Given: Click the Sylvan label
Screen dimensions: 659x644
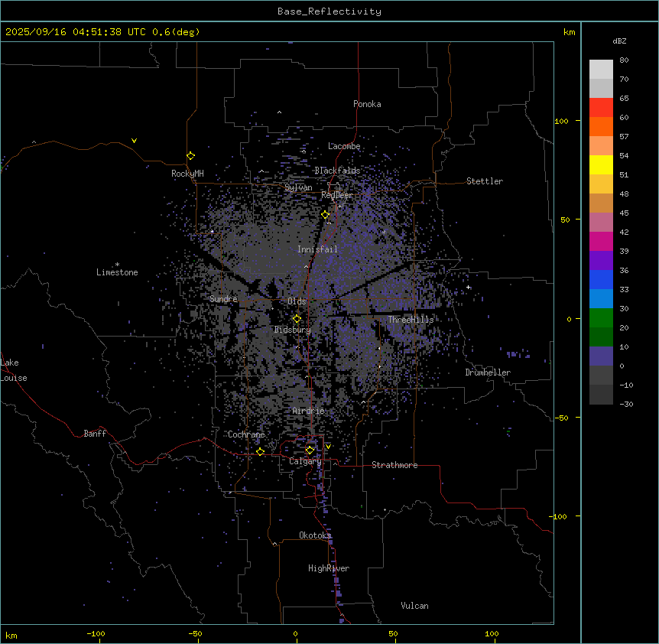Looking at the screenshot, I should point(298,187).
